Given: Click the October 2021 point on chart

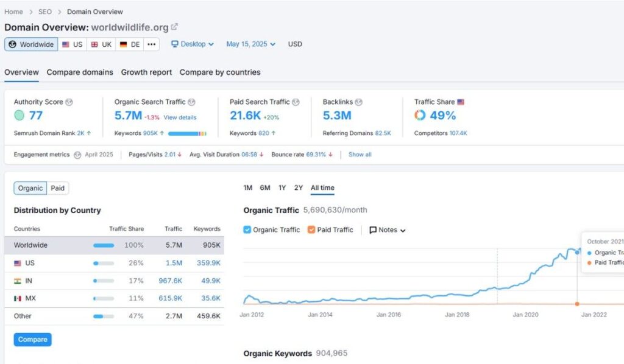Looking at the screenshot, I should [x=577, y=253].
